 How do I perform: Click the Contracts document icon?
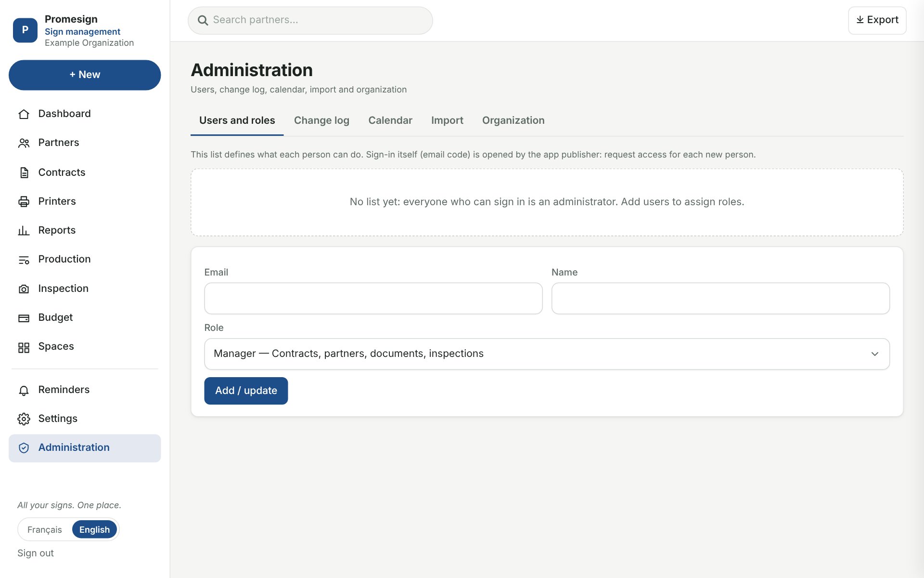24,172
